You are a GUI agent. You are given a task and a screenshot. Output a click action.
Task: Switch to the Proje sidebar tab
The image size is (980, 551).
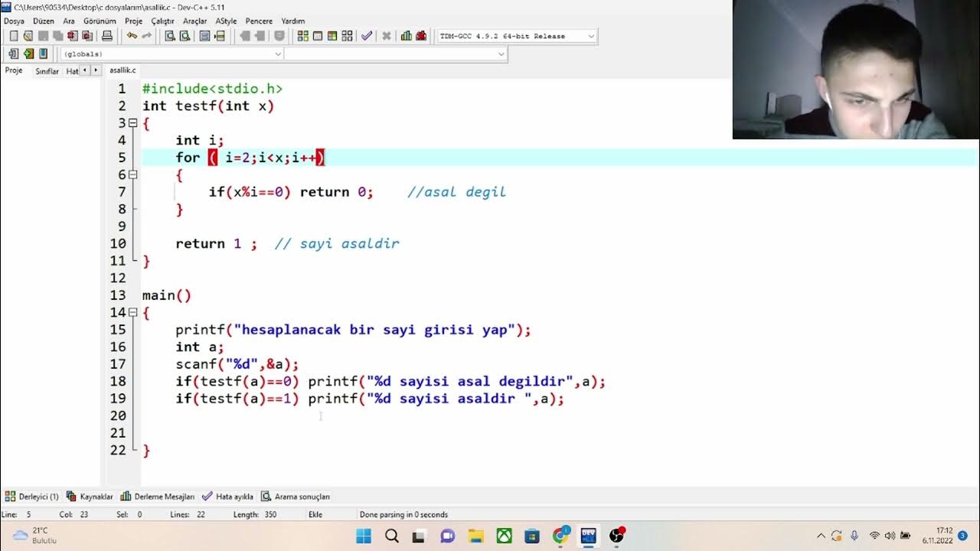pyautogui.click(x=14, y=70)
